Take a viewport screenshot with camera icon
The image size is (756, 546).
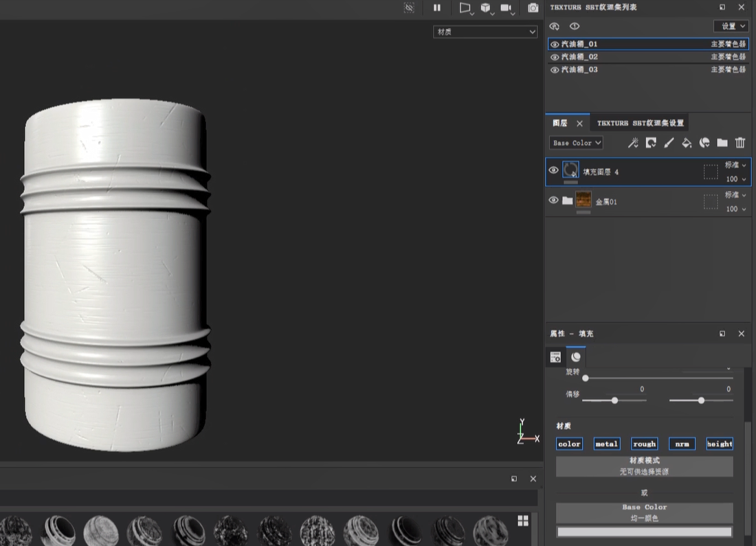click(x=533, y=8)
